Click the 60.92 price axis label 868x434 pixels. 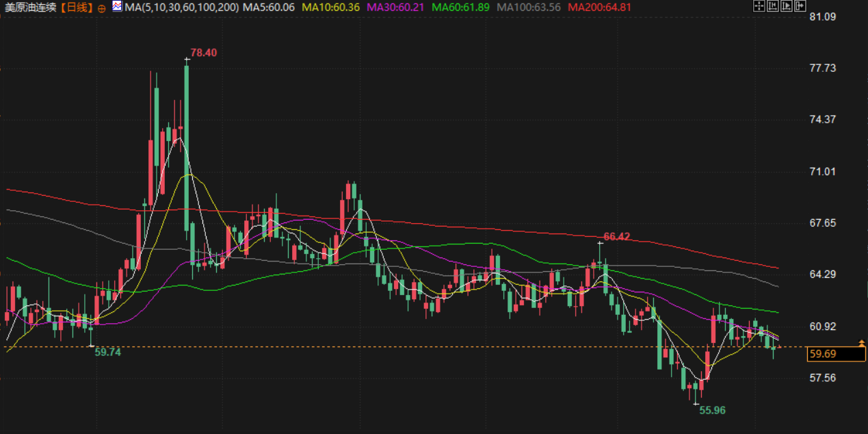click(823, 327)
